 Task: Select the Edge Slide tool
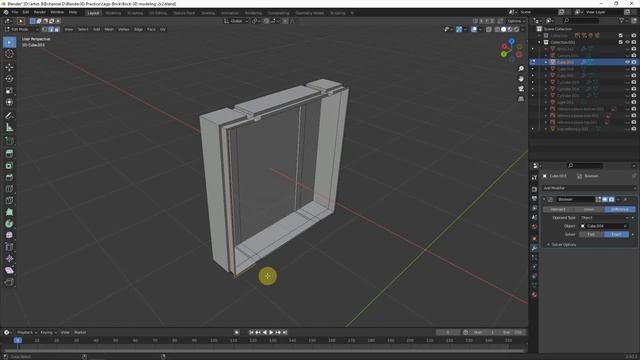(9, 247)
